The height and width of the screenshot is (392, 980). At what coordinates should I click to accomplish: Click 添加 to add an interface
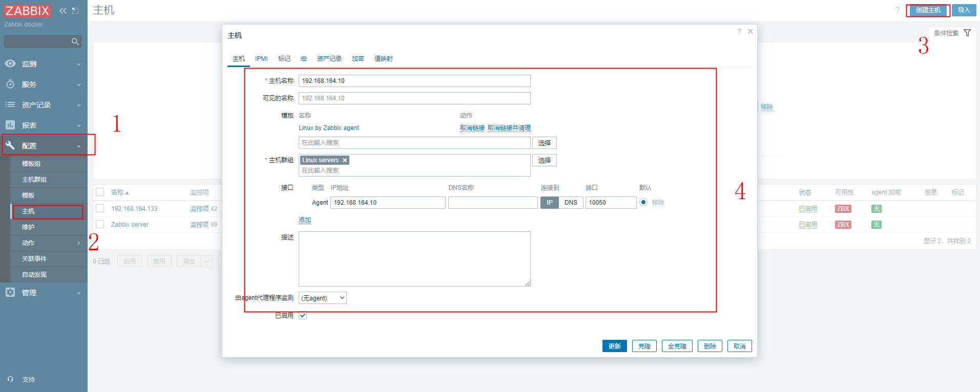305,220
